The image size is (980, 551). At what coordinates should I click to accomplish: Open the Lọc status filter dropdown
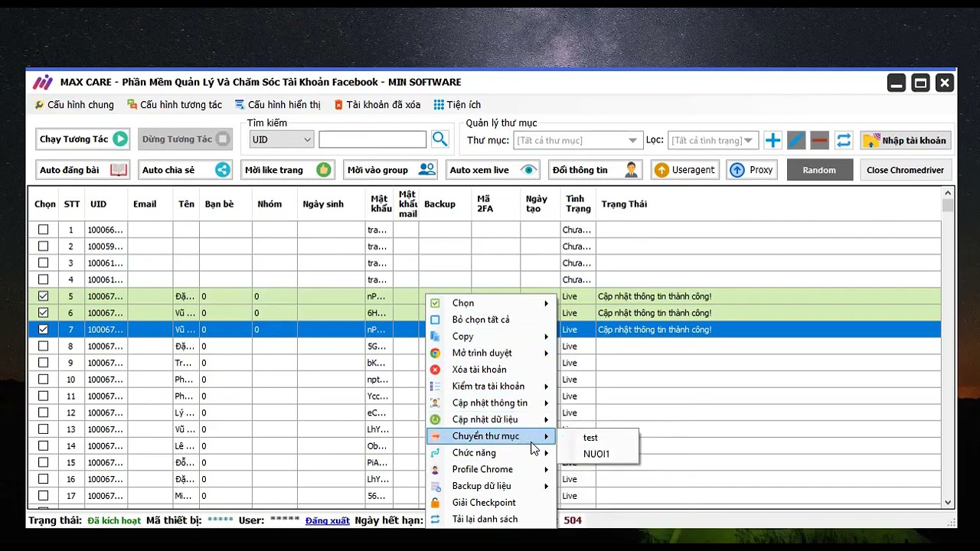(713, 140)
